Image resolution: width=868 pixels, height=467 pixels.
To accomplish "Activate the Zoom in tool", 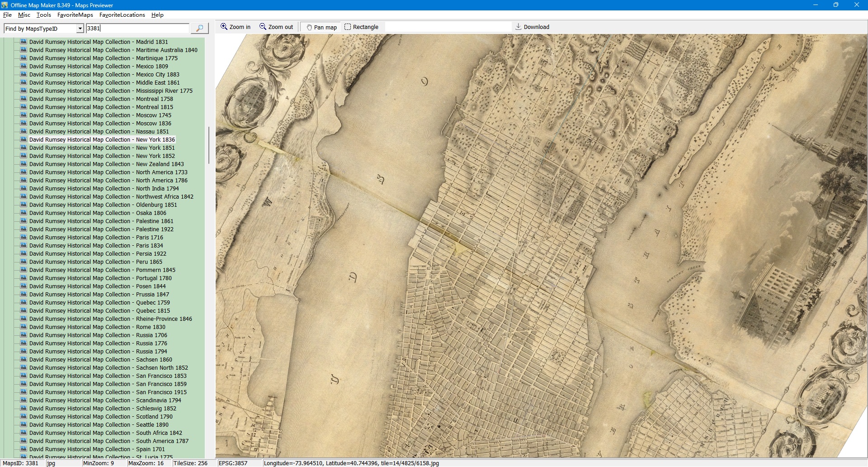I will point(235,27).
